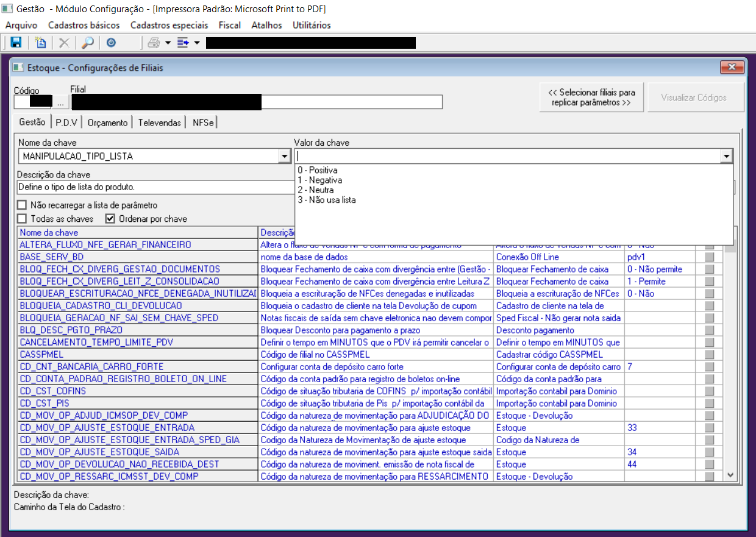The height and width of the screenshot is (537, 756).
Task: Click the '0 - Não permite' value cell
Action: click(x=660, y=269)
